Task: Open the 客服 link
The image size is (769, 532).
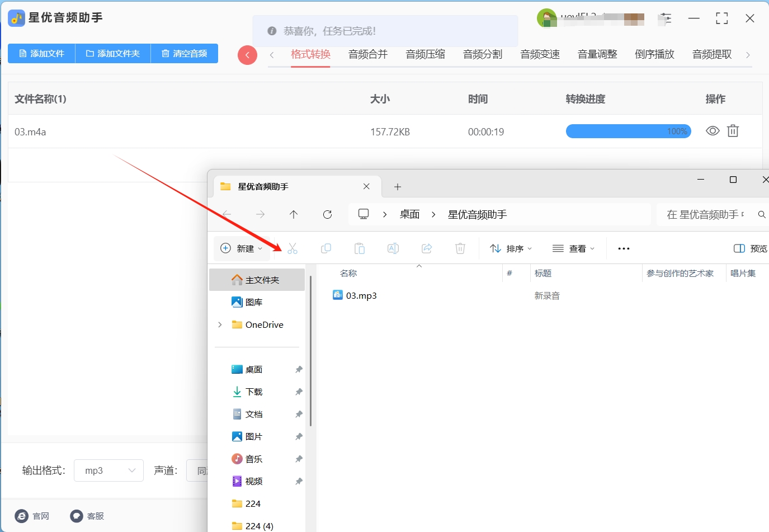Action: [x=87, y=516]
